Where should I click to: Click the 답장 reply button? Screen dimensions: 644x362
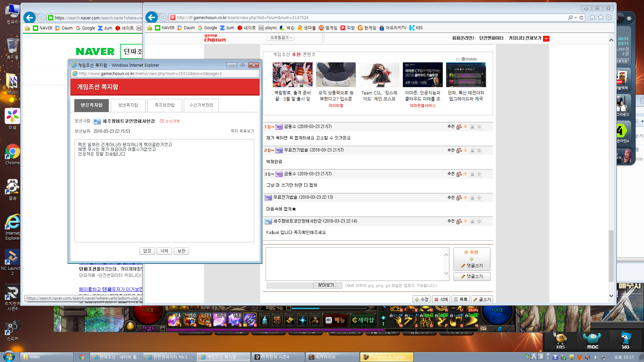[147, 251]
